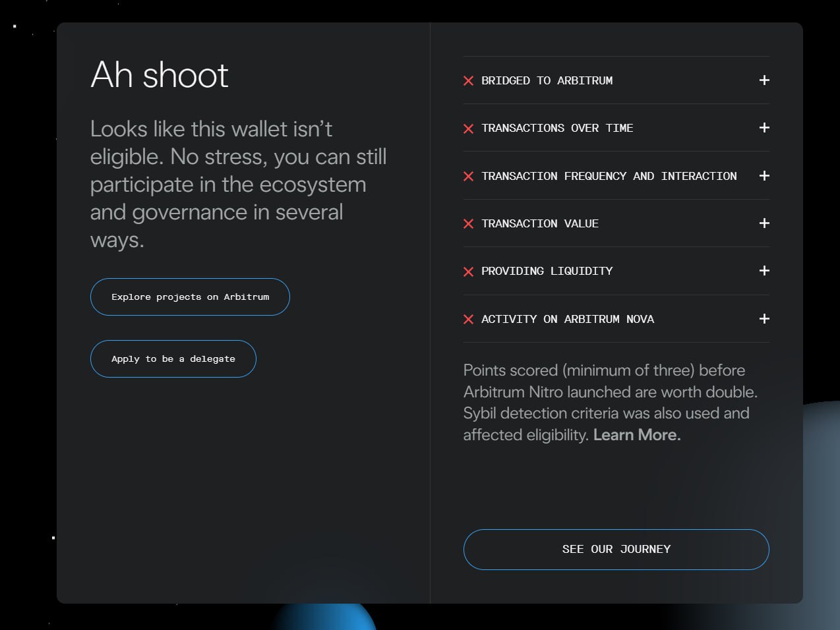This screenshot has height=630, width=840.
Task: Click the Transactions Over Time label
Action: [557, 128]
